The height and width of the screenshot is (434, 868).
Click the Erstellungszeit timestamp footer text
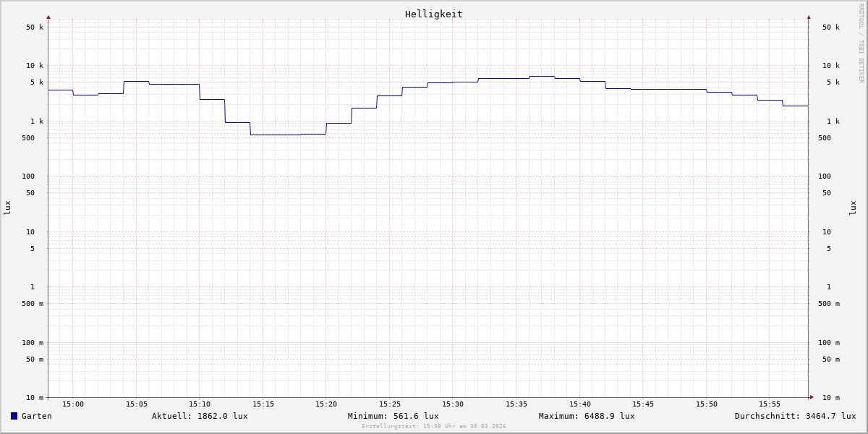pos(434,427)
